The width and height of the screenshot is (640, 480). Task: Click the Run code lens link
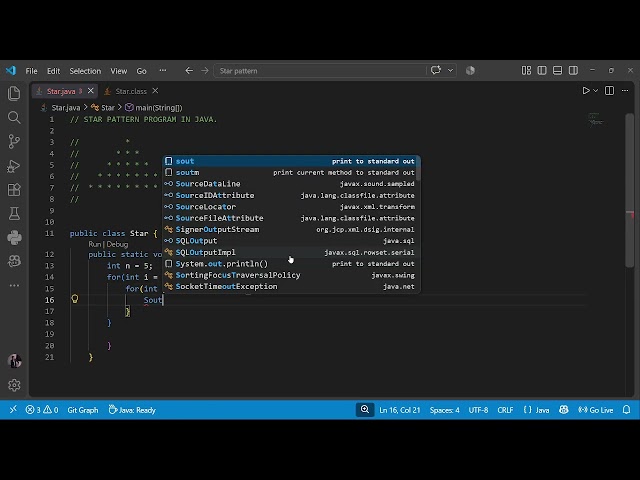click(x=94, y=244)
